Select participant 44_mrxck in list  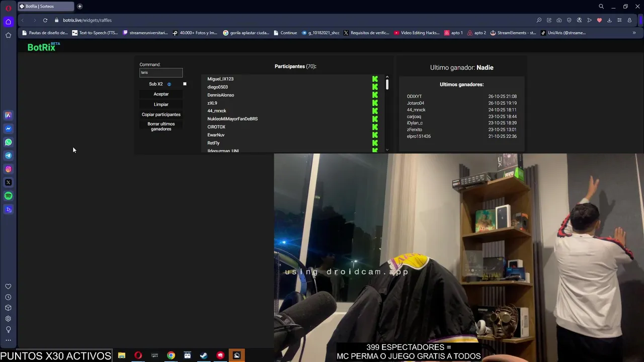217,111
